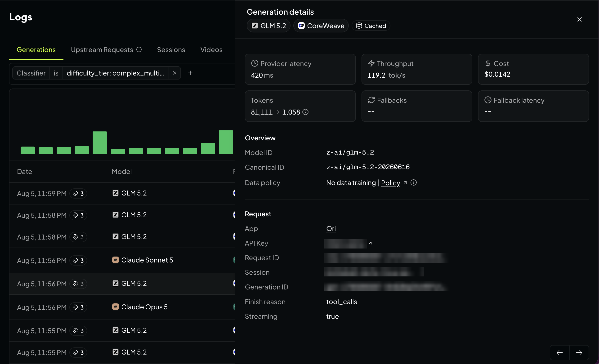Open the Classifier filter field selector
This screenshot has width=599, height=364.
tap(31, 73)
